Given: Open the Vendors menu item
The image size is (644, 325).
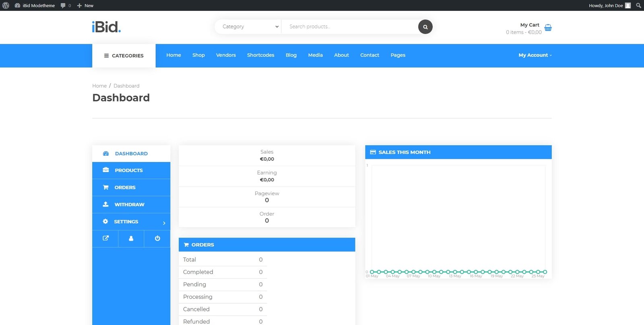Looking at the screenshot, I should [x=226, y=55].
